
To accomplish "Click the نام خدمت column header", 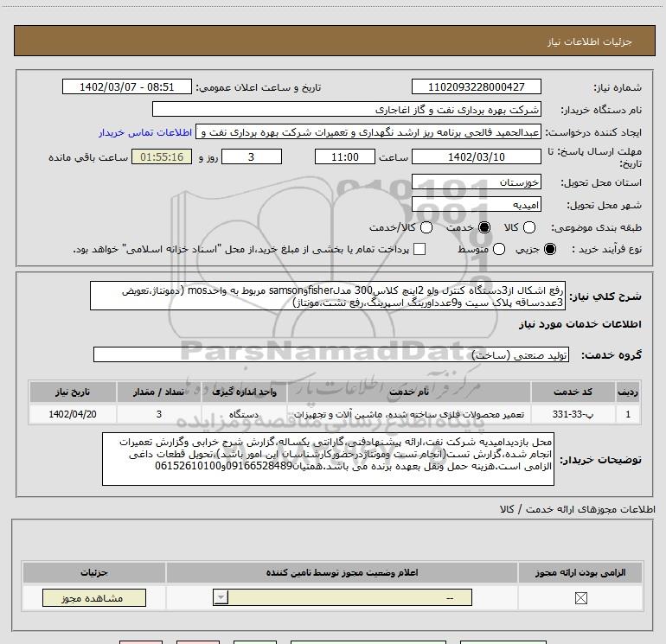I will click(x=409, y=392).
